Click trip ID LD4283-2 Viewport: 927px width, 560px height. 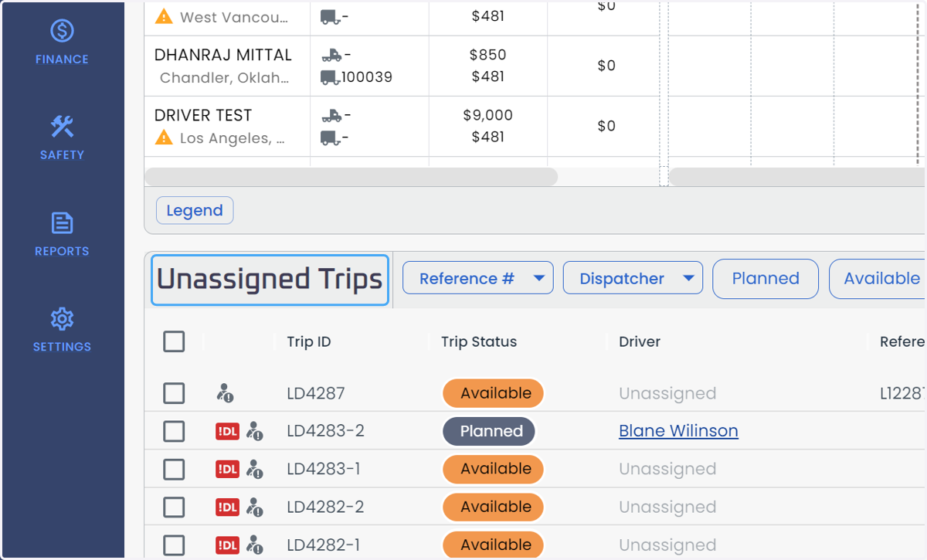pos(325,431)
